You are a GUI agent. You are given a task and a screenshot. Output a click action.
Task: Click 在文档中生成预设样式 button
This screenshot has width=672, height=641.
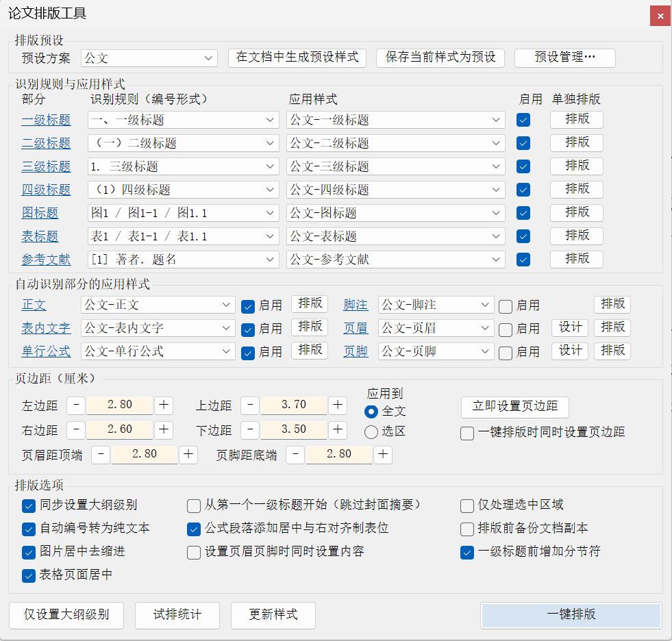(x=297, y=58)
